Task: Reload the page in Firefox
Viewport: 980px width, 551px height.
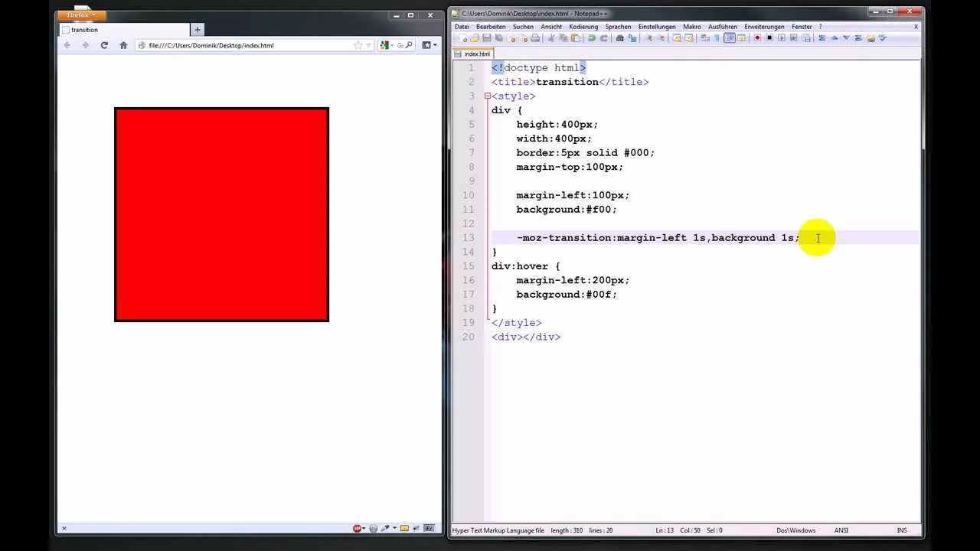Action: coord(104,45)
